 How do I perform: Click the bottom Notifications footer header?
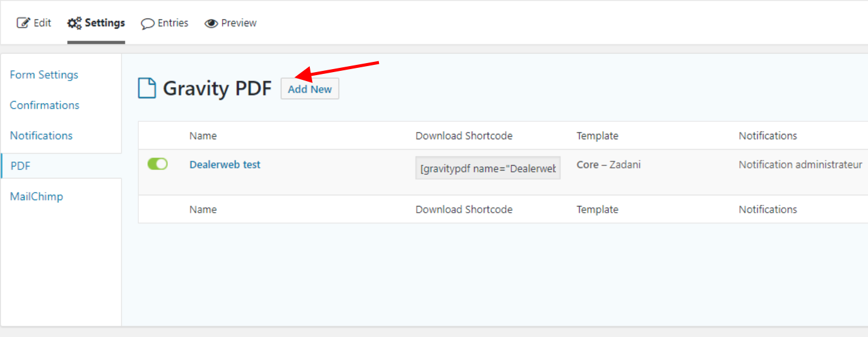point(768,210)
